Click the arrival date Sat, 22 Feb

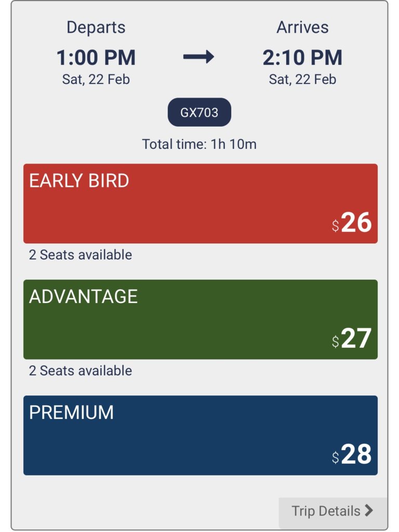[302, 79]
